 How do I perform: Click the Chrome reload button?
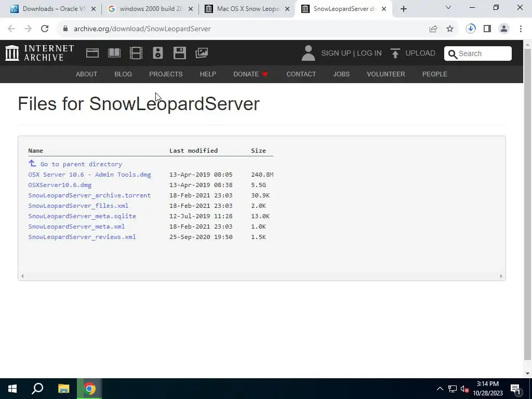tap(45, 29)
